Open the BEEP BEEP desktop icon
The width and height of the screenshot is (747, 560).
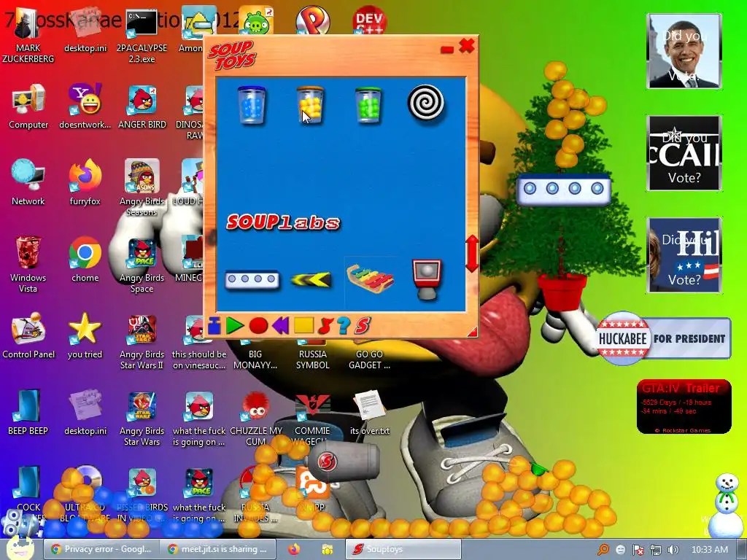click(28, 412)
